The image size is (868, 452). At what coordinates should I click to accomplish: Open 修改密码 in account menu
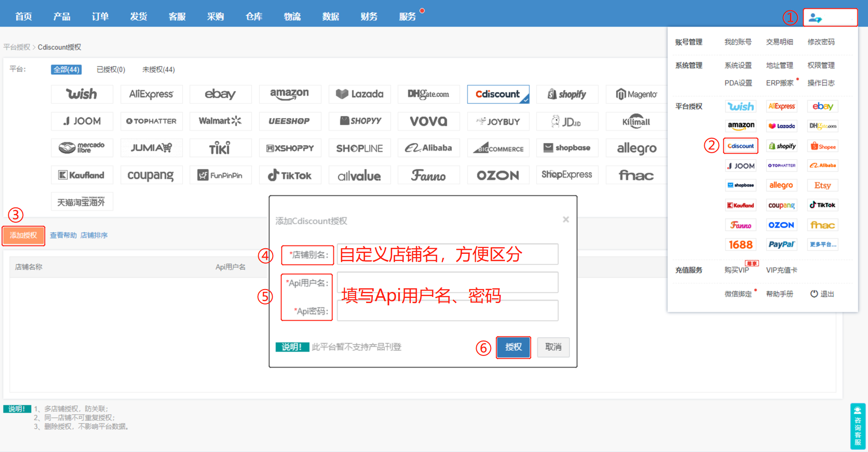click(821, 42)
